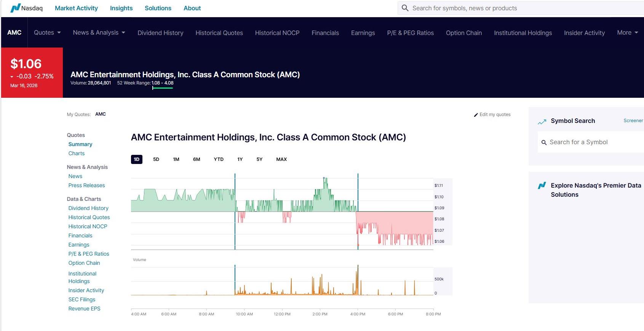644x331 pixels.
Task: Click the Nasdaq Premier Data Solutions logo icon
Action: click(x=542, y=186)
